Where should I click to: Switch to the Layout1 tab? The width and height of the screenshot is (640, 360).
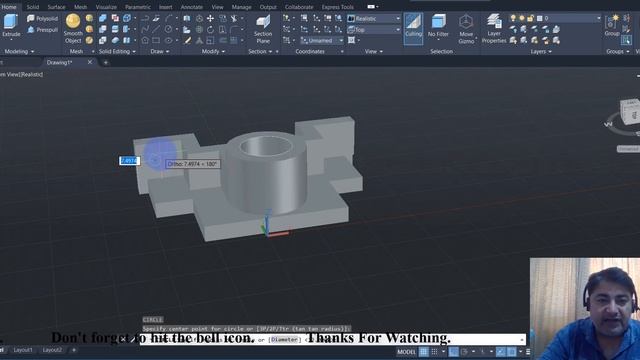tap(23, 350)
